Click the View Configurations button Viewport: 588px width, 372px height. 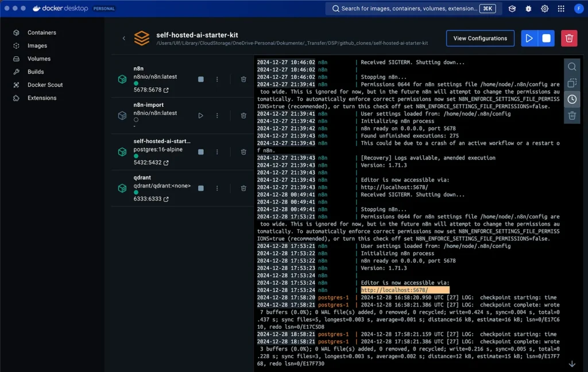(x=480, y=39)
